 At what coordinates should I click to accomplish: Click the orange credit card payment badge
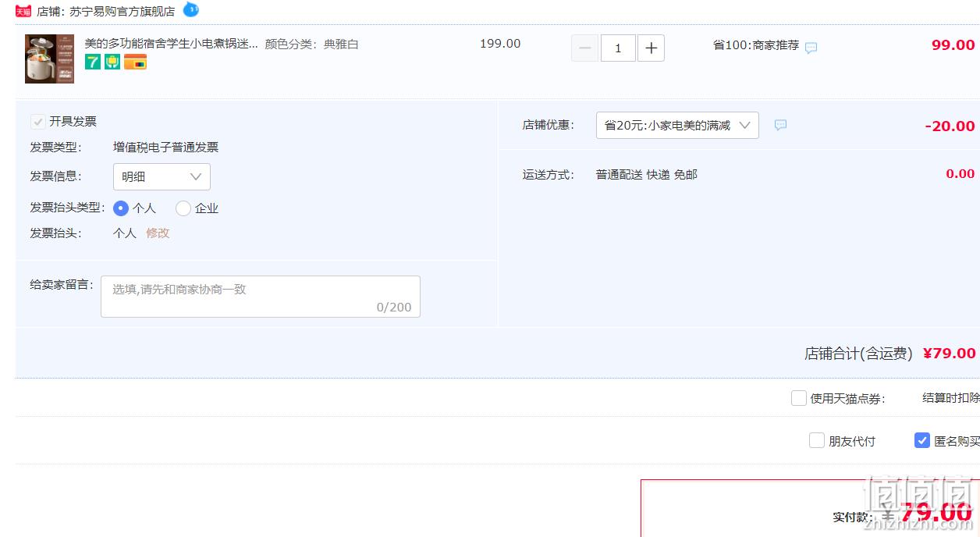tap(135, 62)
